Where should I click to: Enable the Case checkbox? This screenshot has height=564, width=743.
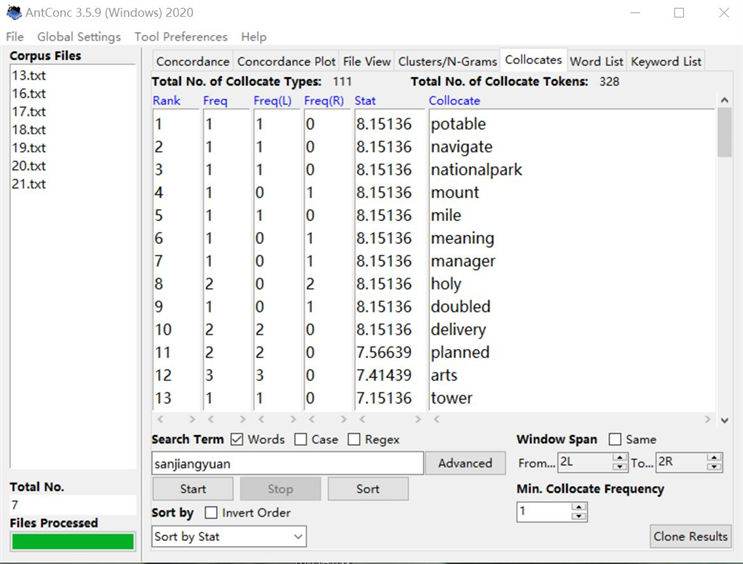pyautogui.click(x=301, y=440)
